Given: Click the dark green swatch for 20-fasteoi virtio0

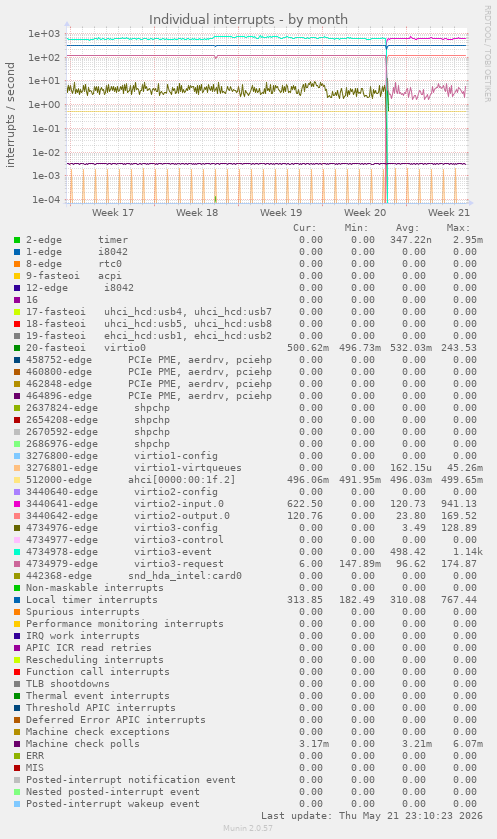Looking at the screenshot, I should pos(17,348).
